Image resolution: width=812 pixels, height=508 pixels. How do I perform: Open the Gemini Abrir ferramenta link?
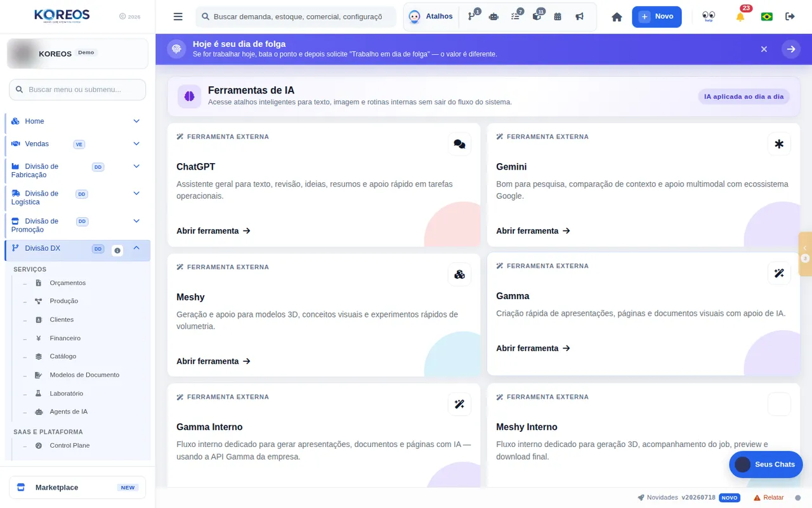coord(533,231)
